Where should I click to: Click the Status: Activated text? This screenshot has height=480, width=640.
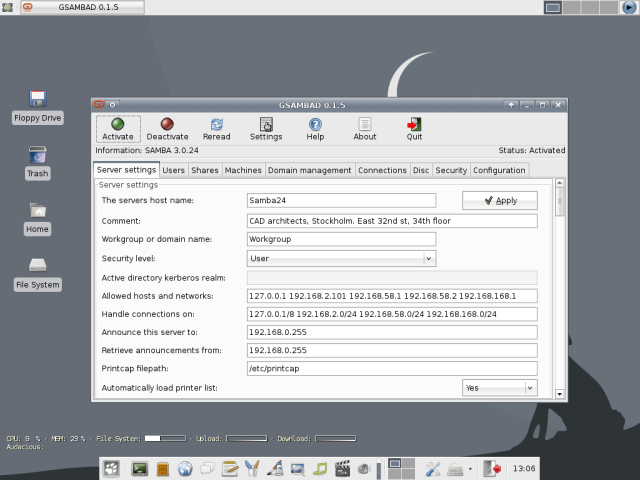(x=531, y=150)
